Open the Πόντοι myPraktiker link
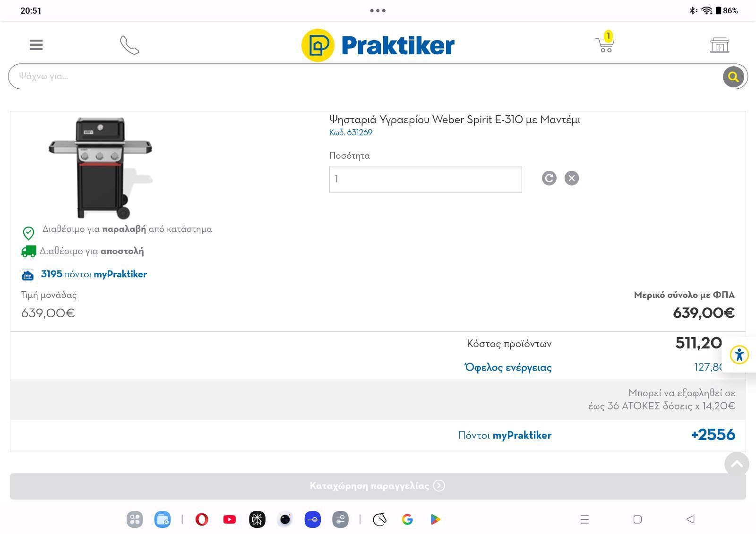The width and height of the screenshot is (756, 534). [x=505, y=435]
